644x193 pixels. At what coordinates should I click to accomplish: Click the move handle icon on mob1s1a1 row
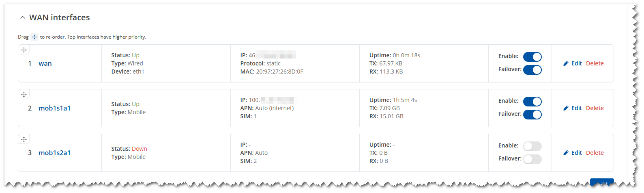pyautogui.click(x=24, y=95)
